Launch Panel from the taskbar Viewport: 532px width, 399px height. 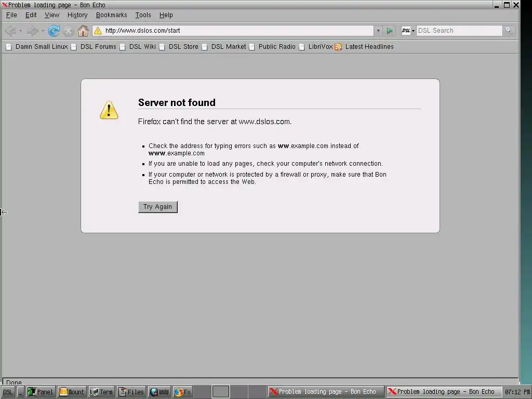pyautogui.click(x=41, y=392)
